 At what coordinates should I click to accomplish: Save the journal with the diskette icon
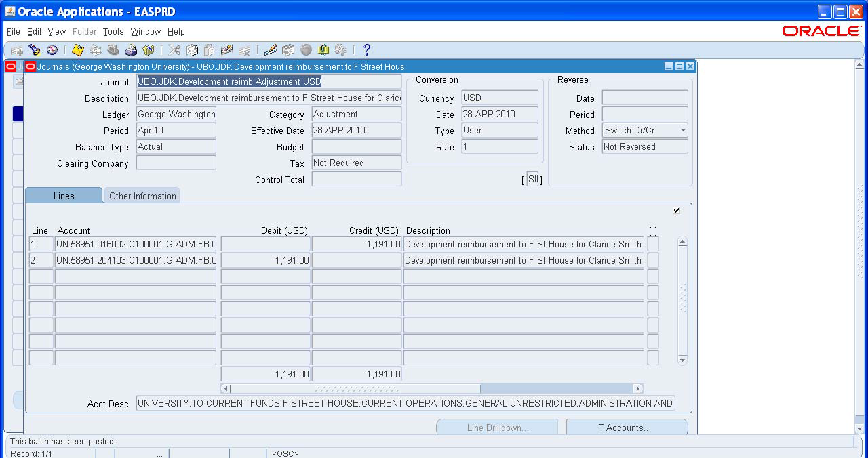[x=77, y=49]
